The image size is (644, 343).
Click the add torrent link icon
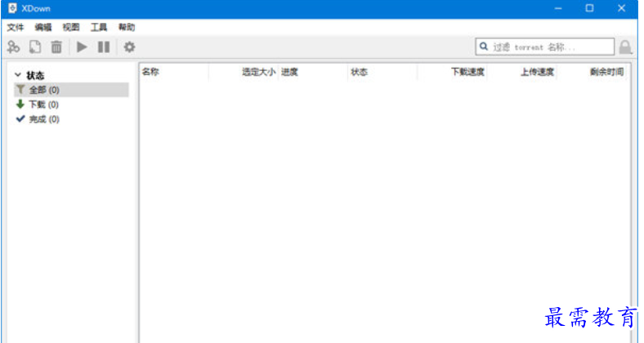13,47
